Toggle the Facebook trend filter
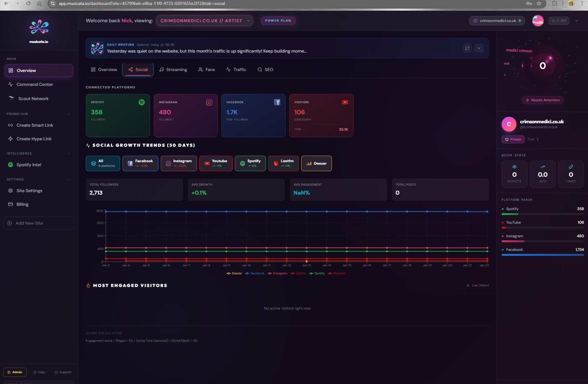This screenshot has height=384, width=588. [x=140, y=163]
